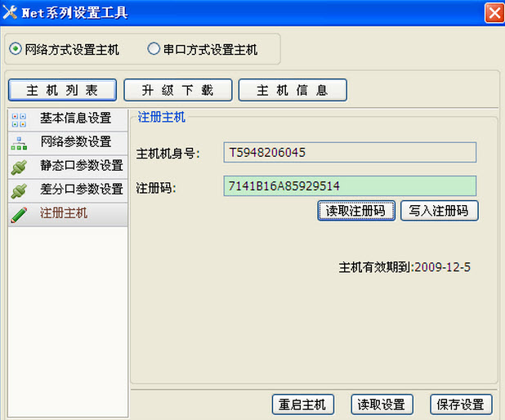The width and height of the screenshot is (505, 420).
Task: Click the 注册码 green input field
Action: coord(350,185)
